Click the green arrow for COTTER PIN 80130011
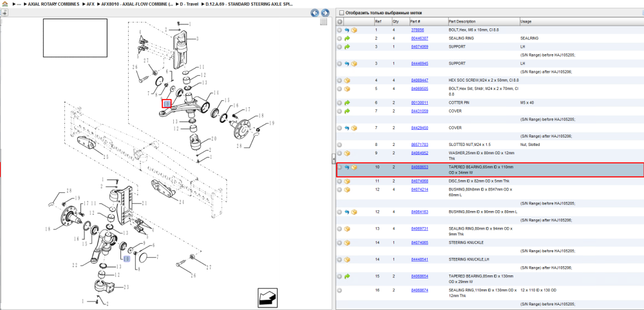This screenshot has height=310, width=644. 347,102
